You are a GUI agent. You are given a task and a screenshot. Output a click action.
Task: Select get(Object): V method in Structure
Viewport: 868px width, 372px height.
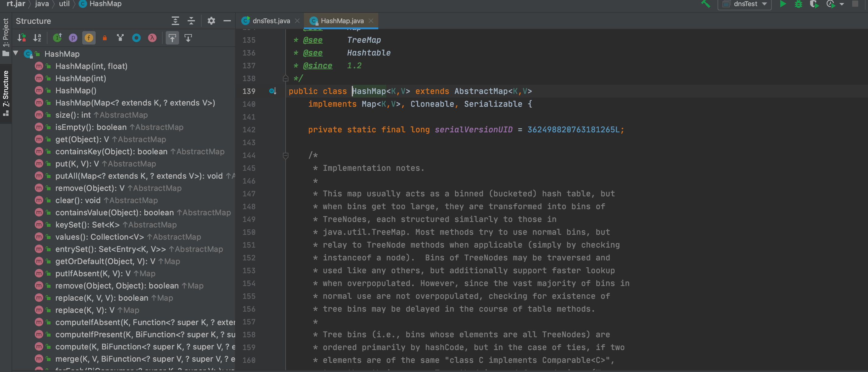click(x=111, y=139)
